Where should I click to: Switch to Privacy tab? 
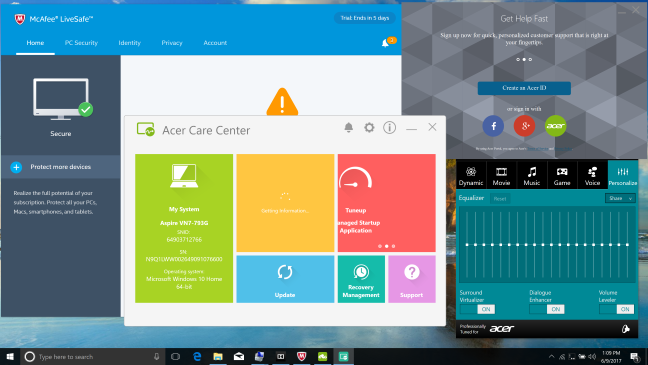click(x=172, y=43)
